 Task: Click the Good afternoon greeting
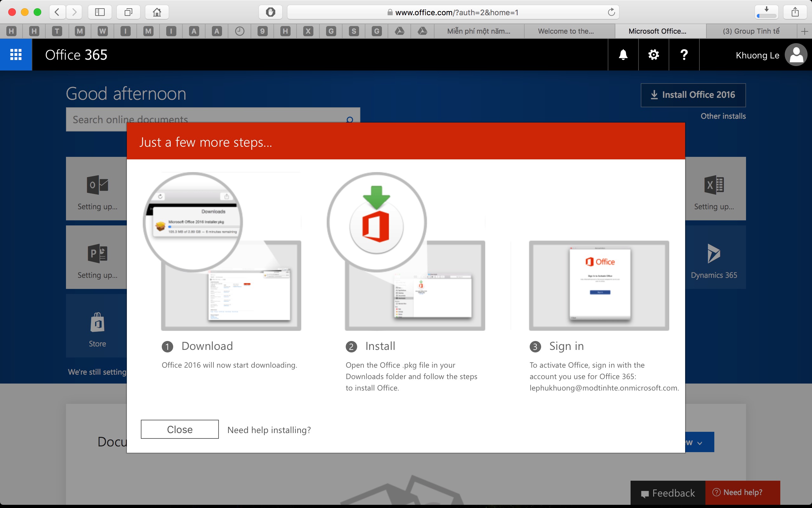[126, 93]
